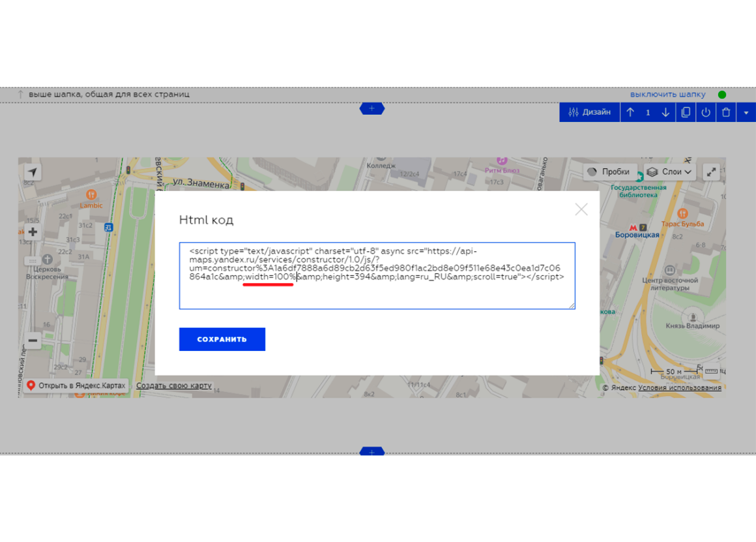
Task: Click the Центр восточной литературы marker
Action: pyautogui.click(x=670, y=270)
